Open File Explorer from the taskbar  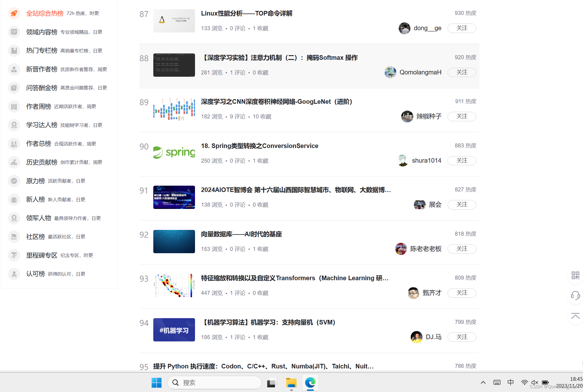click(x=291, y=383)
